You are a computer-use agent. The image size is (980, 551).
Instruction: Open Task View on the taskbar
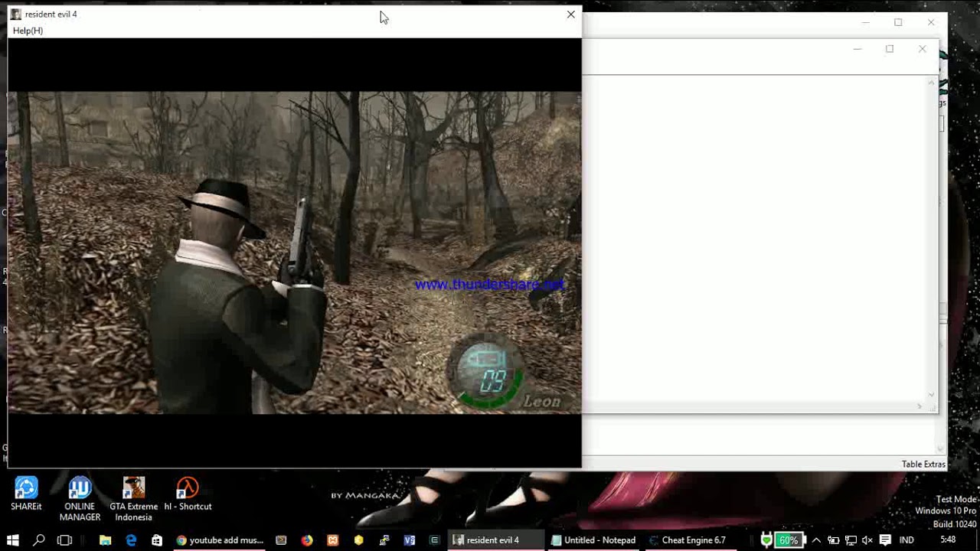pyautogui.click(x=64, y=540)
